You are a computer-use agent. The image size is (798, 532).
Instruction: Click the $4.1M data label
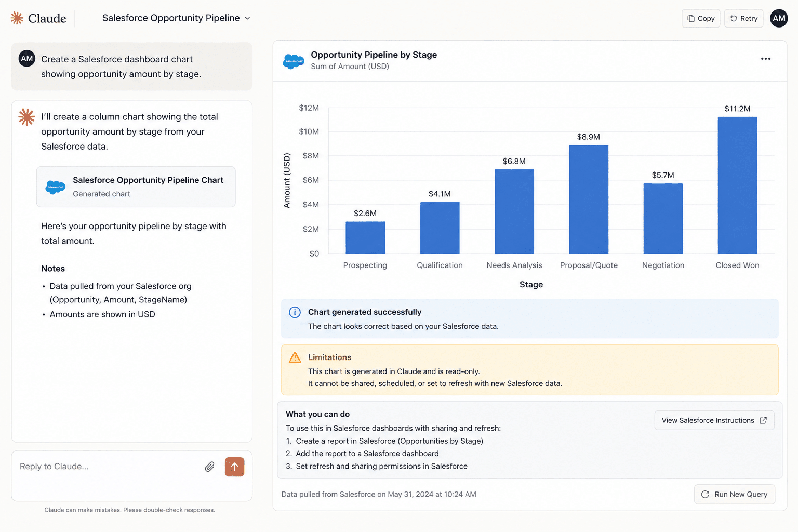point(440,194)
